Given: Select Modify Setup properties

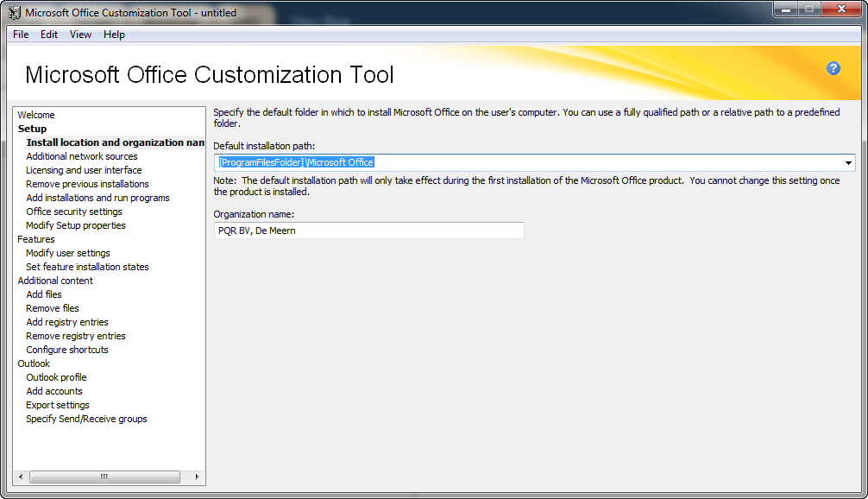Looking at the screenshot, I should click(75, 225).
